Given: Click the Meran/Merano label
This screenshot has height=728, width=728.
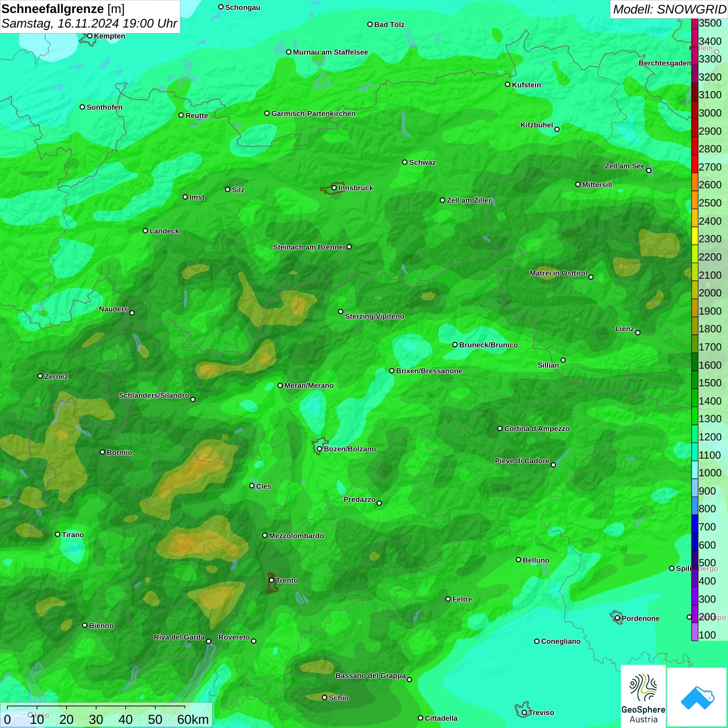Looking at the screenshot, I should point(309,385).
